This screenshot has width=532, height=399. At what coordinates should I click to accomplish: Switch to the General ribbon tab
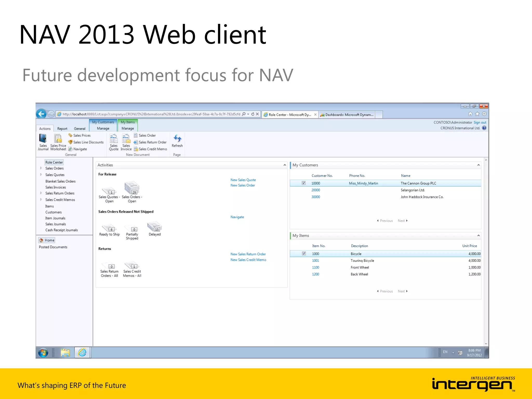(x=79, y=129)
